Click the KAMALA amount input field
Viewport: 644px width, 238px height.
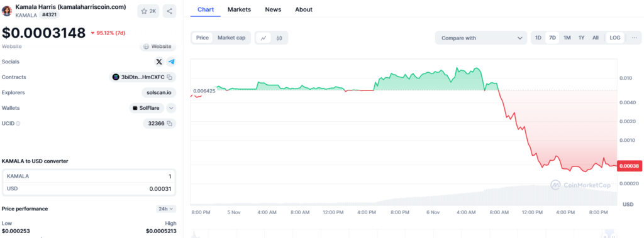pos(89,176)
